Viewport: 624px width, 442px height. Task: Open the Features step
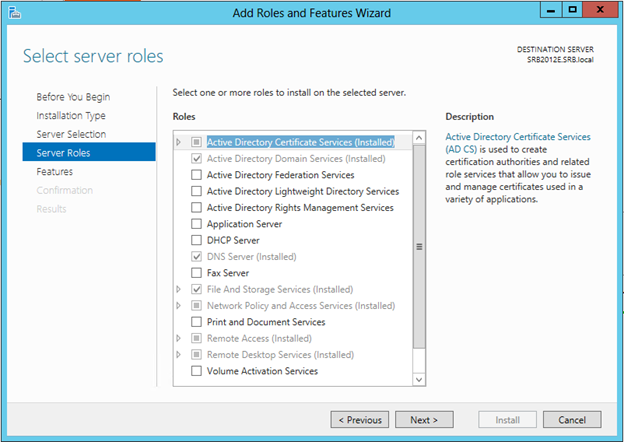tap(55, 172)
